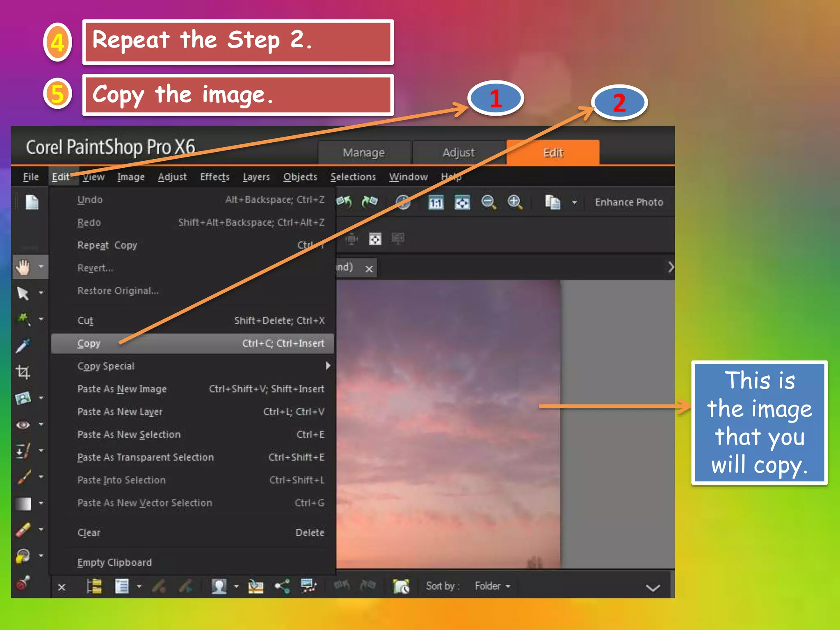
Task: Choose Paste As Transparent Selection
Action: [x=192, y=457]
